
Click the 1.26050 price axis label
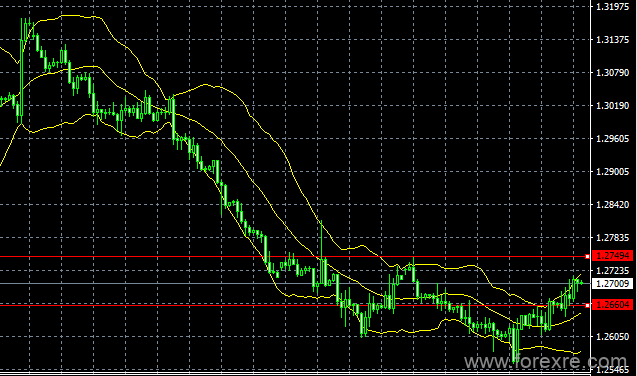tap(612, 337)
